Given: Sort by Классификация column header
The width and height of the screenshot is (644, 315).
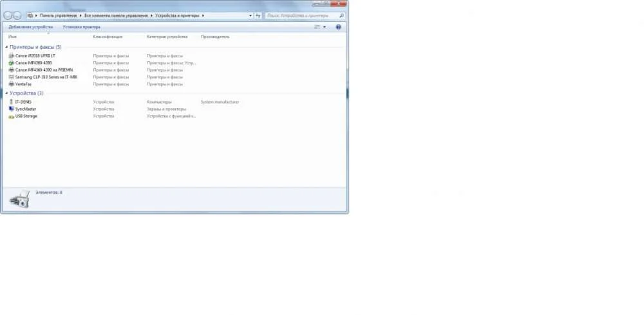Looking at the screenshot, I should (108, 37).
